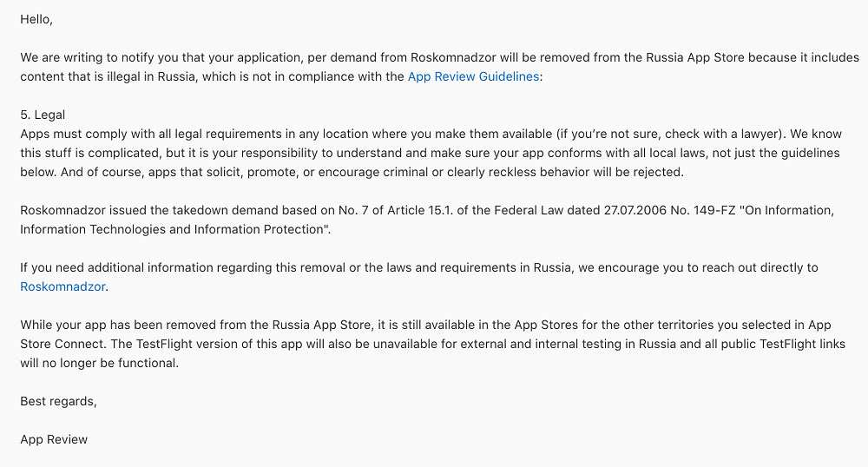Click the 'Best regards,' closing line
Screen dimensions: 868x467
59,401
